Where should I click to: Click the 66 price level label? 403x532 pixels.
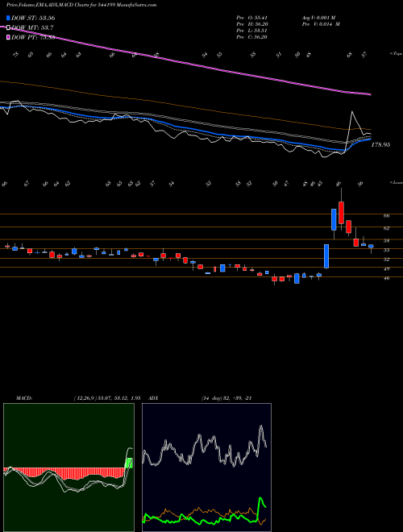(386, 215)
